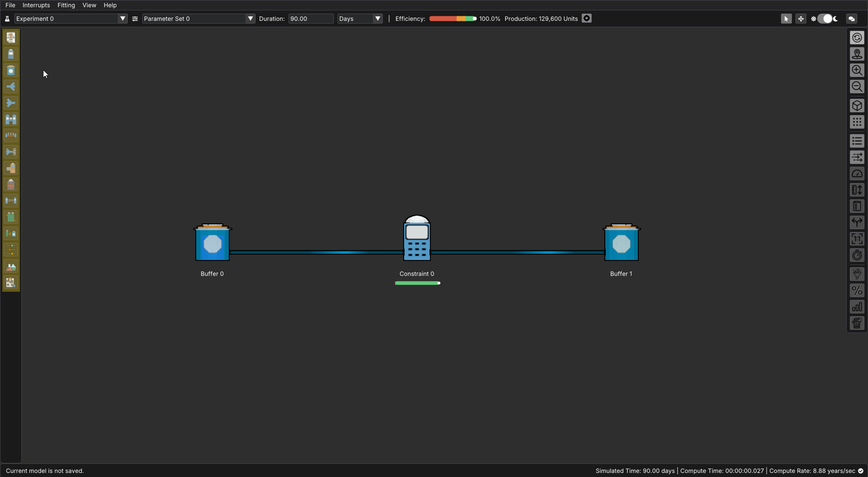Switch to the pan/move mode button

pyautogui.click(x=800, y=19)
